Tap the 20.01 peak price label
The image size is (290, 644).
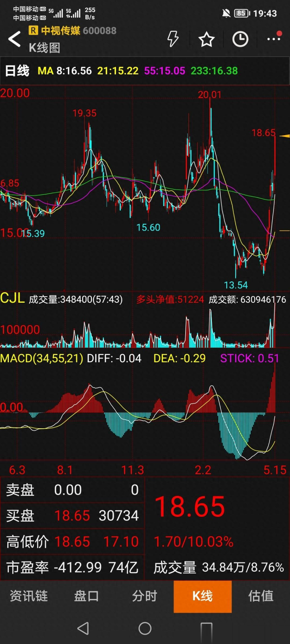[x=209, y=95]
